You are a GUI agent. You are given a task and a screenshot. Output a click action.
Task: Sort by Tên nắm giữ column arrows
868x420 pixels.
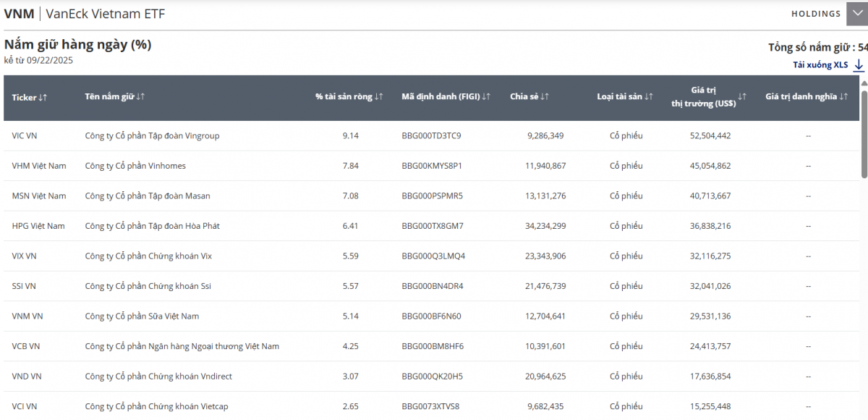click(x=140, y=97)
